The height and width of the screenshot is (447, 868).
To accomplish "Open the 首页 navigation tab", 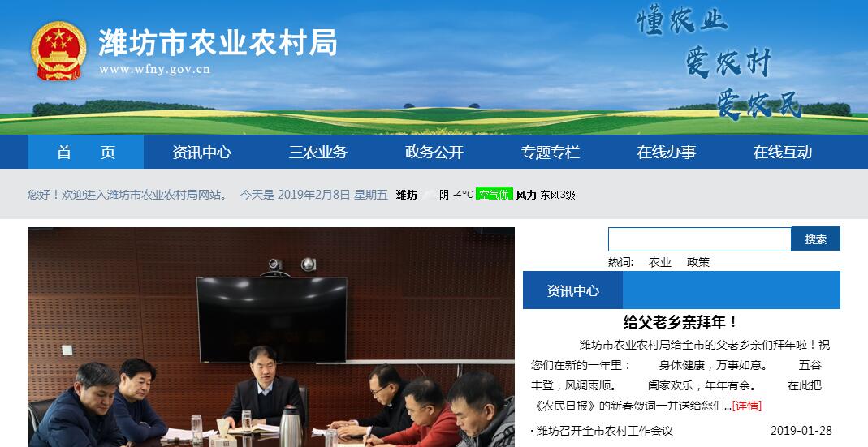I will [x=86, y=152].
